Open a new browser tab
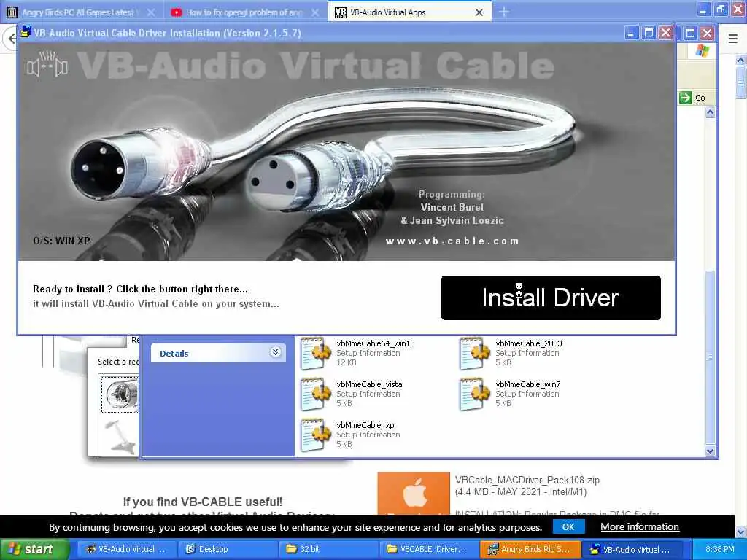This screenshot has height=560, width=747. coord(504,12)
